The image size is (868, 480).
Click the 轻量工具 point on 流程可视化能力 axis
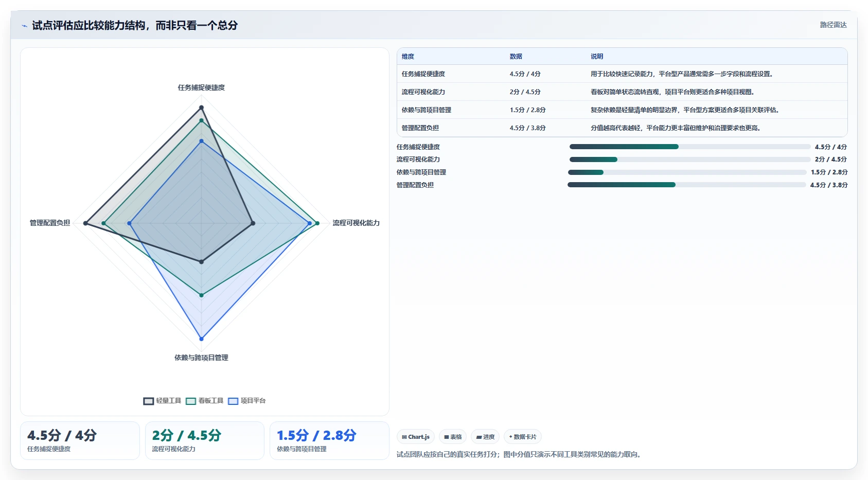coord(253,223)
